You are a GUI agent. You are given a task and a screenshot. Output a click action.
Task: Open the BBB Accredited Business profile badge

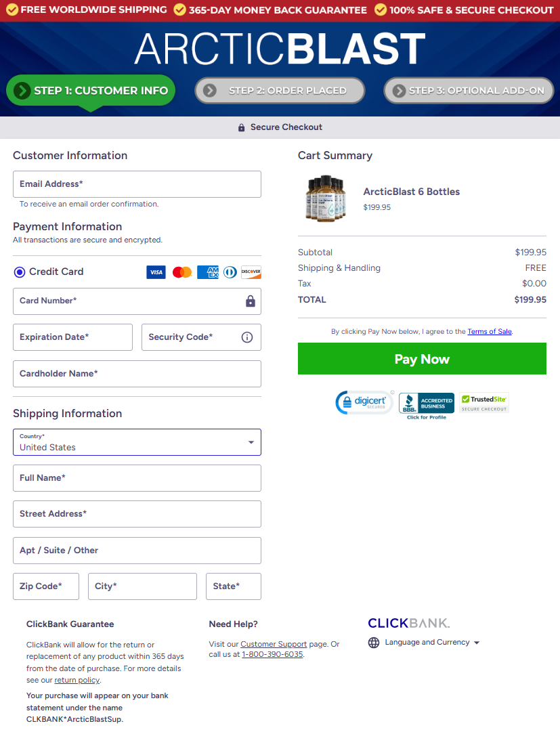(427, 406)
